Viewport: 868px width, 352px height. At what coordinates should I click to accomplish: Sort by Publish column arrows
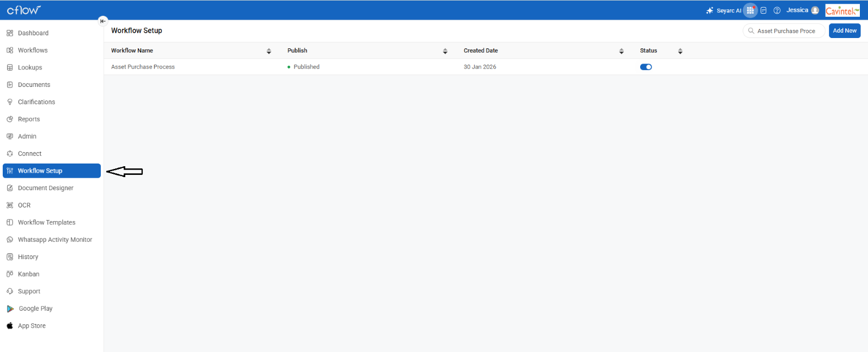(445, 51)
